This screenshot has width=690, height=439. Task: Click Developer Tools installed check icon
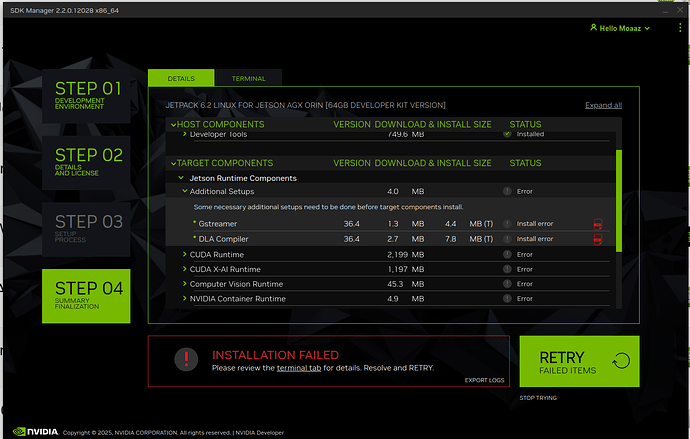tap(507, 134)
